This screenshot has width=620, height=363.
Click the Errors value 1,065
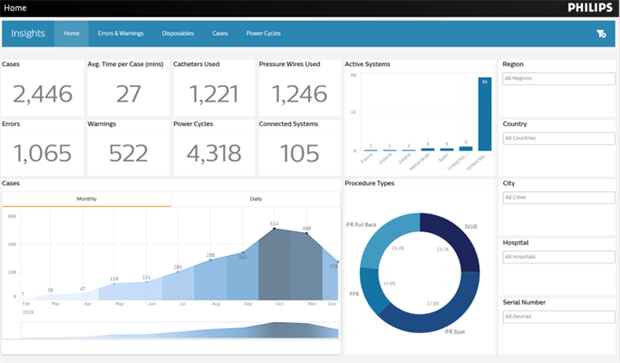[x=43, y=153]
